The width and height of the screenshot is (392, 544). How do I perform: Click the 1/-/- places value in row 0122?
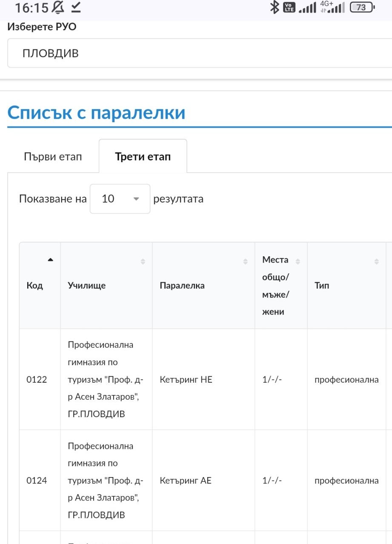(x=272, y=380)
